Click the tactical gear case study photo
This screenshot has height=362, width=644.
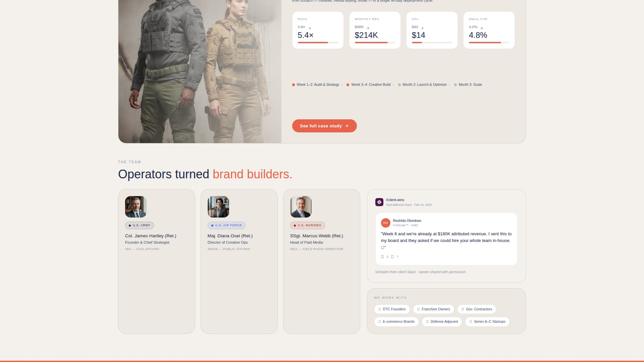[x=200, y=71]
